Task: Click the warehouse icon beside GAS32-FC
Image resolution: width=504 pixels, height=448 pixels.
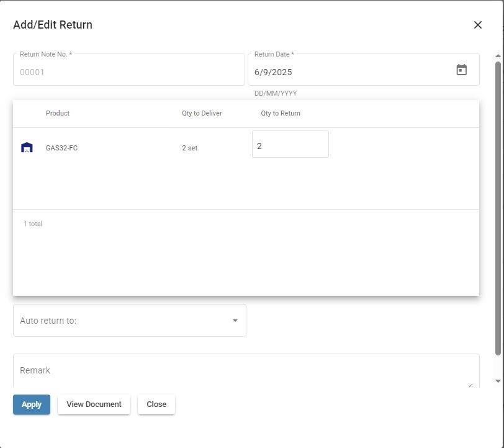Action: (27, 147)
